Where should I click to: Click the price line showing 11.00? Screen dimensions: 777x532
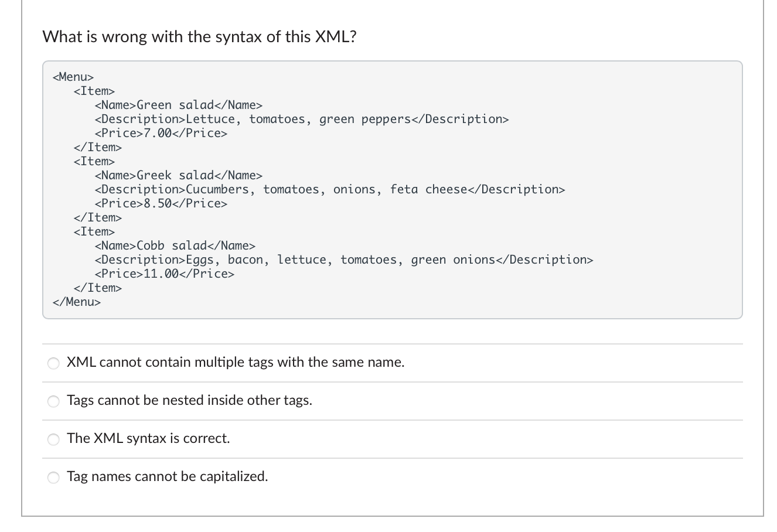tap(164, 274)
